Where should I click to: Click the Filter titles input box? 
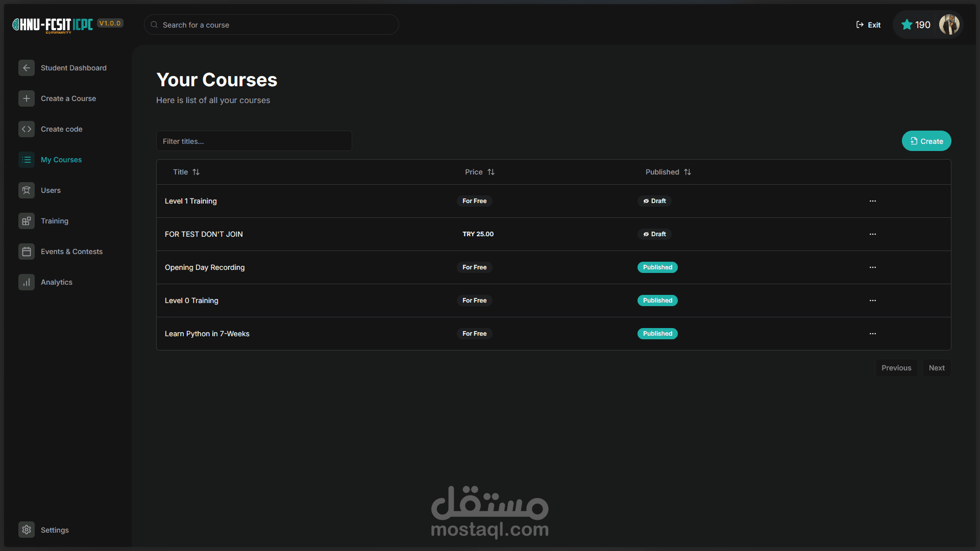point(254,141)
